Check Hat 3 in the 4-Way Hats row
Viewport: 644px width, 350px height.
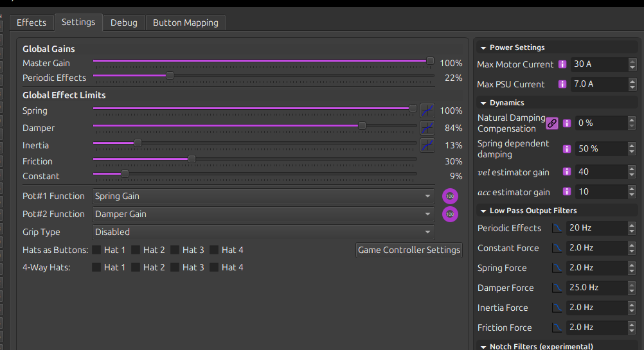coord(175,267)
